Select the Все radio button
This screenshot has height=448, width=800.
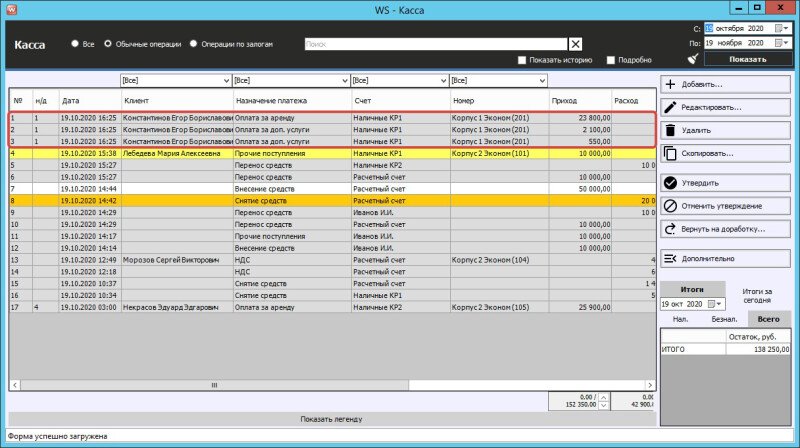point(75,44)
